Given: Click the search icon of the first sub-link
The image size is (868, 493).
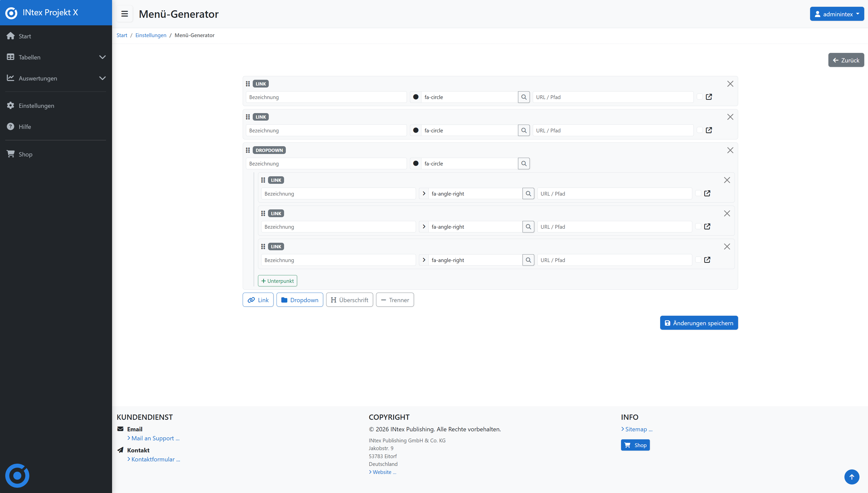Looking at the screenshot, I should point(528,194).
